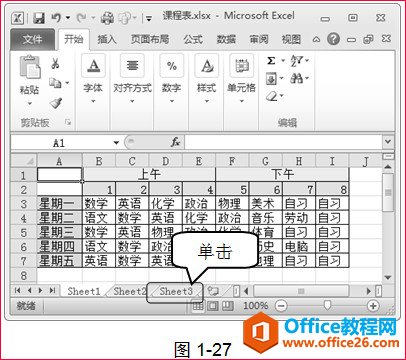Open the customize quick access toolbar arrow

click(149, 18)
